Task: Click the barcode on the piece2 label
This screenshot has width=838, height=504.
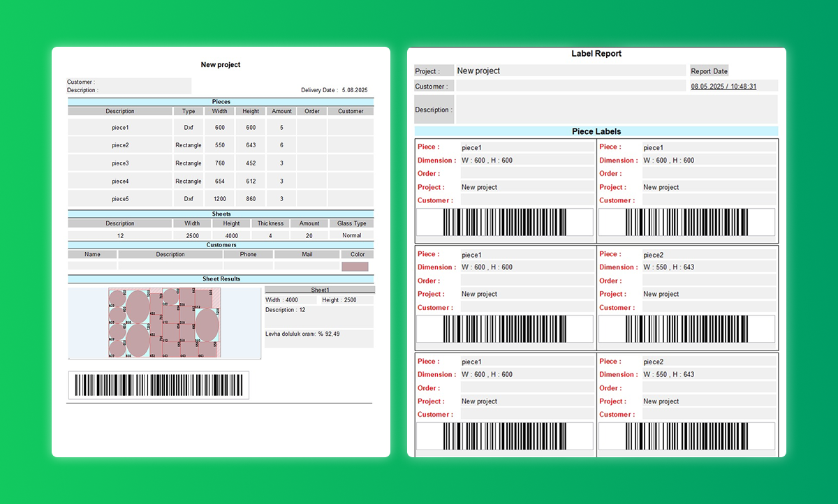Action: 686,330
